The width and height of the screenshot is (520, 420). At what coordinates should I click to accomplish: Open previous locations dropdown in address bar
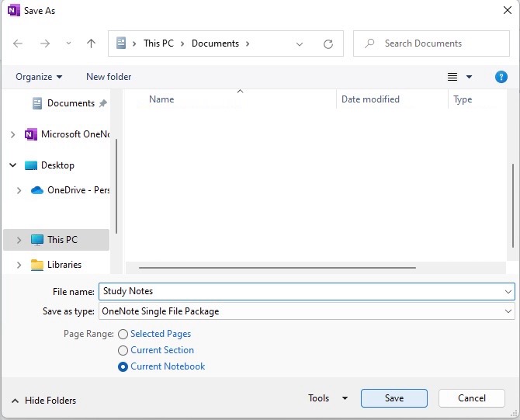click(x=299, y=44)
